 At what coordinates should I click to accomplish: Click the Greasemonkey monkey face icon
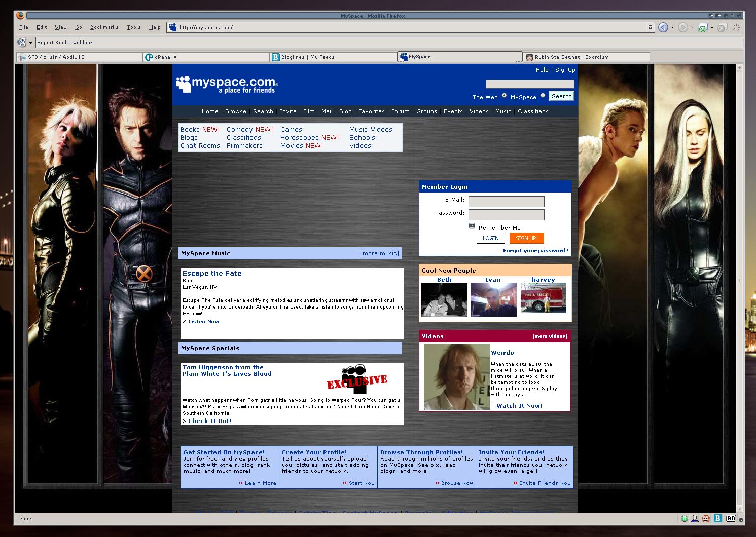point(706,518)
